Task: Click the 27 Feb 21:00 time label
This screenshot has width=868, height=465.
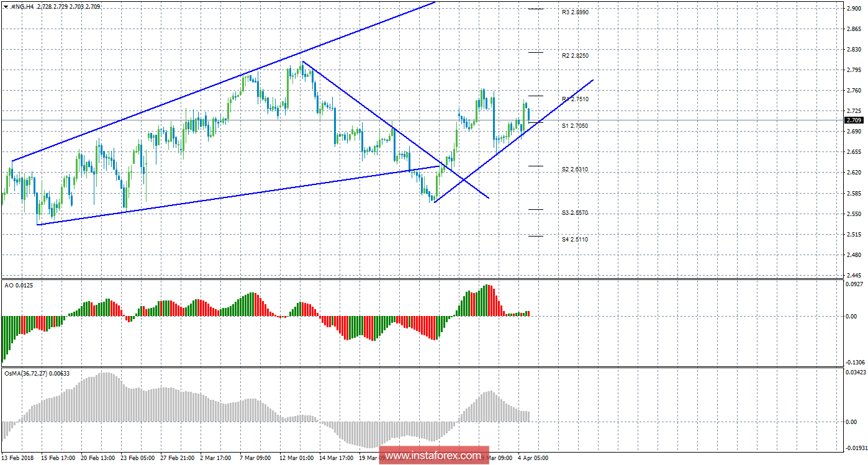Action: pos(178,458)
